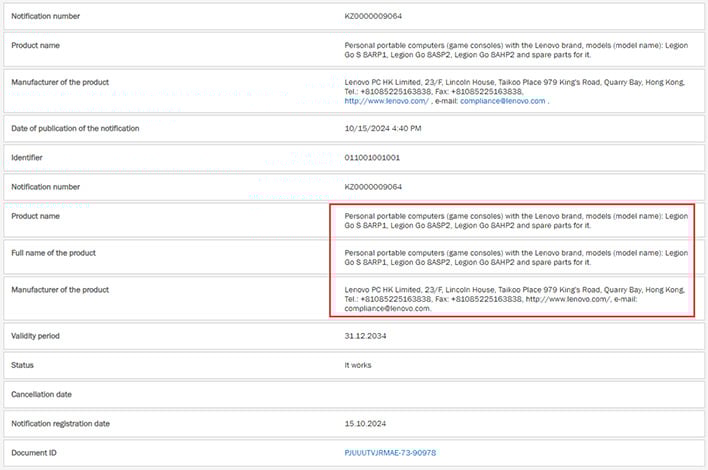Click the 'Validity period' label
Image resolution: width=708 pixels, height=470 pixels.
click(x=35, y=336)
